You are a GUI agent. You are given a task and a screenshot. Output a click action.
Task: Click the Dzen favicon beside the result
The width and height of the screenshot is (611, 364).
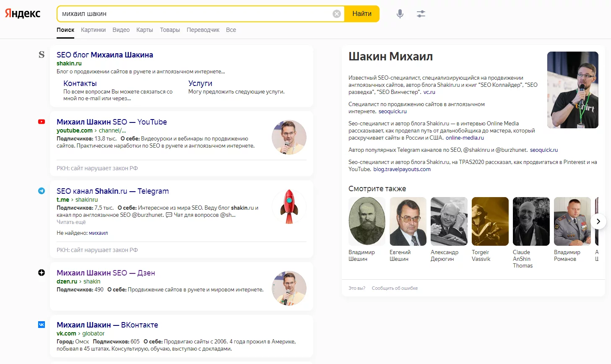(42, 273)
